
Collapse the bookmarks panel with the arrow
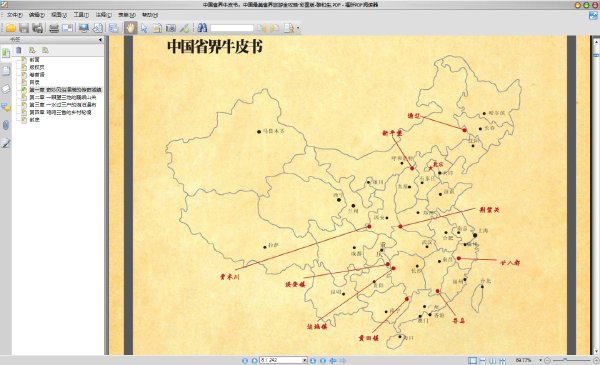[100, 39]
